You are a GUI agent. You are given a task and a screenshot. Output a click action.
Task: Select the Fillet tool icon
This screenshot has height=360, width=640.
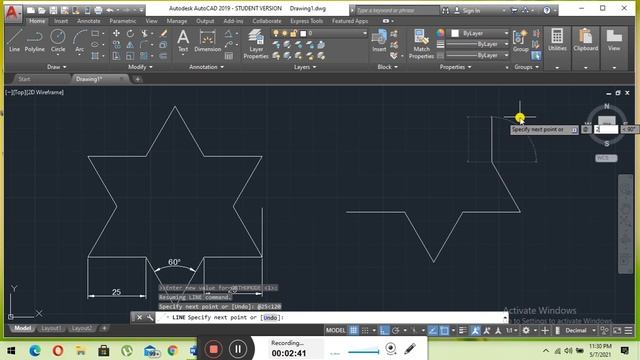144,44
